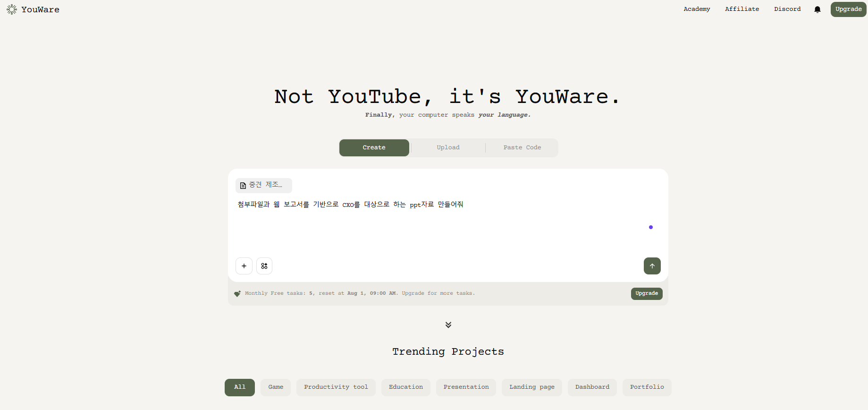Filter trending projects by Productivity tool

pyautogui.click(x=336, y=387)
